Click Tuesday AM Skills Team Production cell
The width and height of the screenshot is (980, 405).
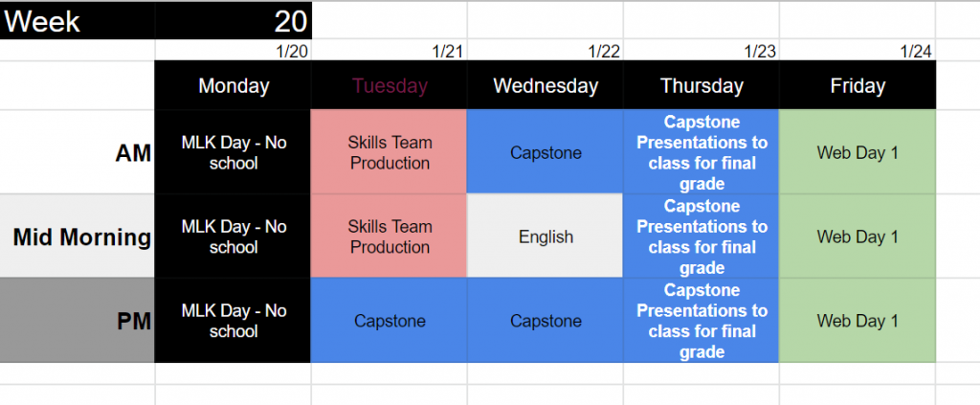pos(389,152)
